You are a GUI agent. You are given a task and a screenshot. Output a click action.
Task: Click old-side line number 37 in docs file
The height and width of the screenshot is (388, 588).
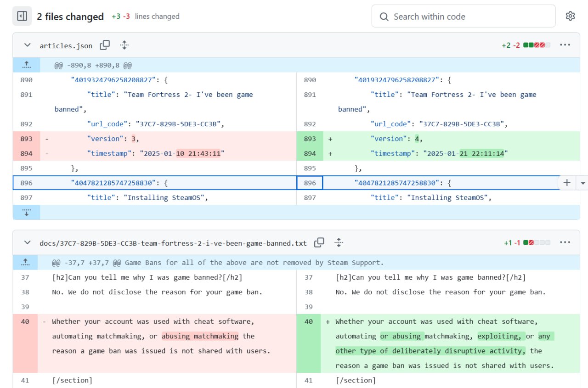[x=25, y=277]
